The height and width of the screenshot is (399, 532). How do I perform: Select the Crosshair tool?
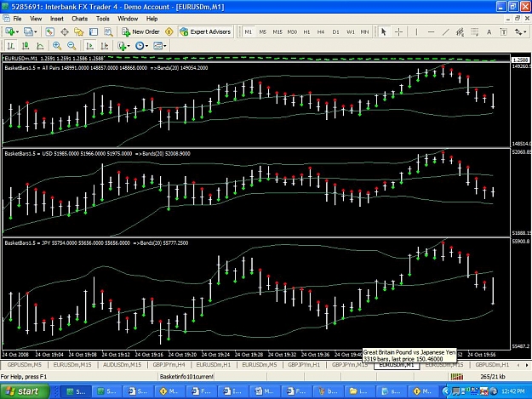[x=399, y=31]
